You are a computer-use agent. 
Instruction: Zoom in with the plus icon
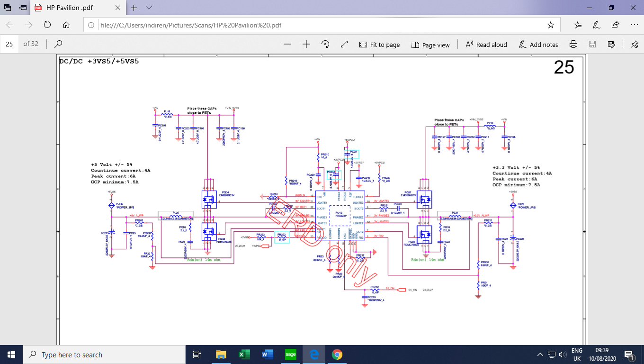306,44
